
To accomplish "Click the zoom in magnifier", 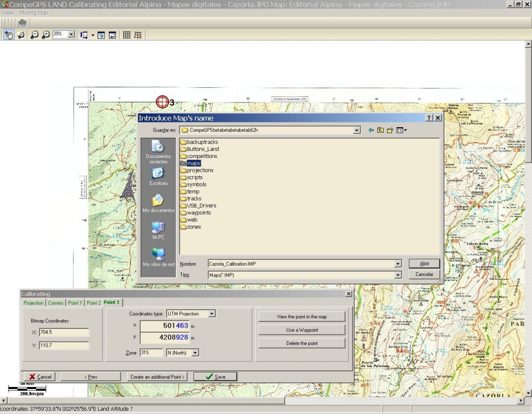I will coord(46,34).
